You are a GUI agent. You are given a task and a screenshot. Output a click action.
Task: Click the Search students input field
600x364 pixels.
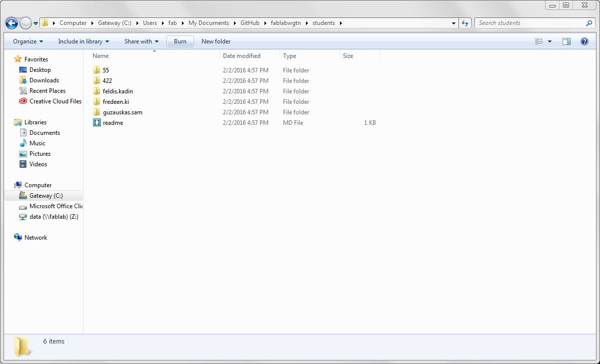530,23
